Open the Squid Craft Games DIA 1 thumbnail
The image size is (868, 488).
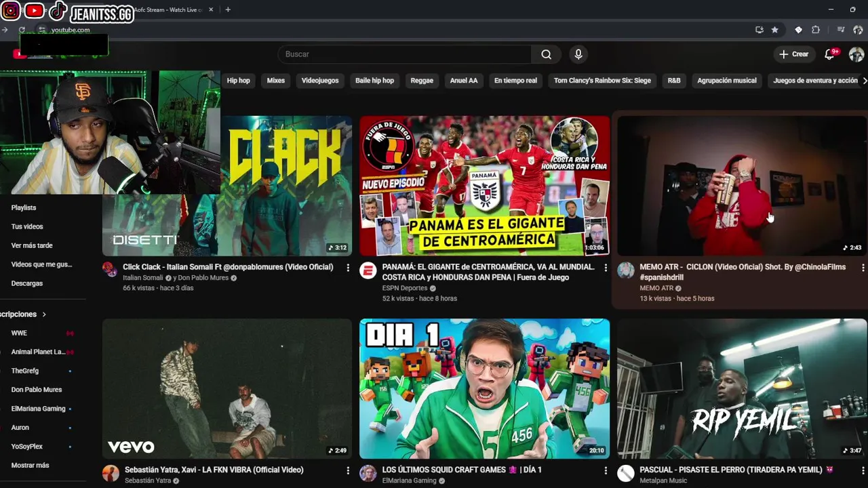tap(484, 388)
